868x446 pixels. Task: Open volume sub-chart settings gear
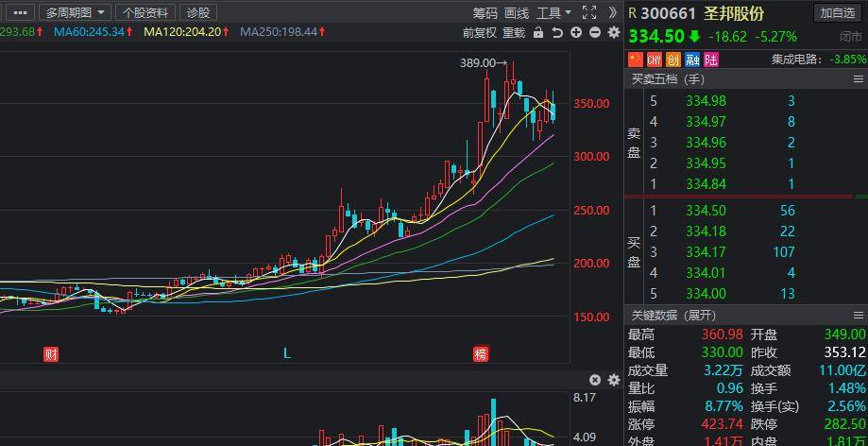coord(614,380)
